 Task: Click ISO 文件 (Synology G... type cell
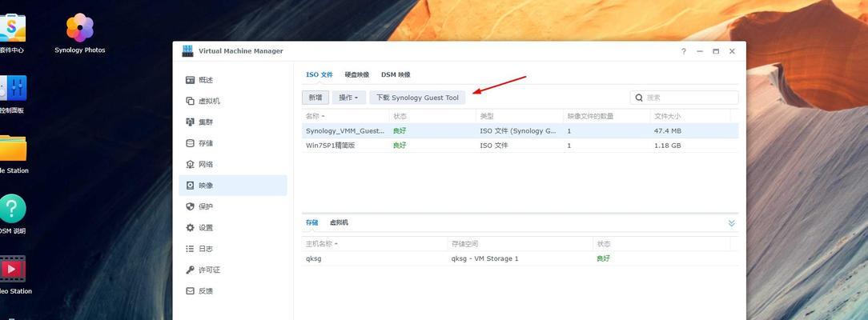coord(518,131)
